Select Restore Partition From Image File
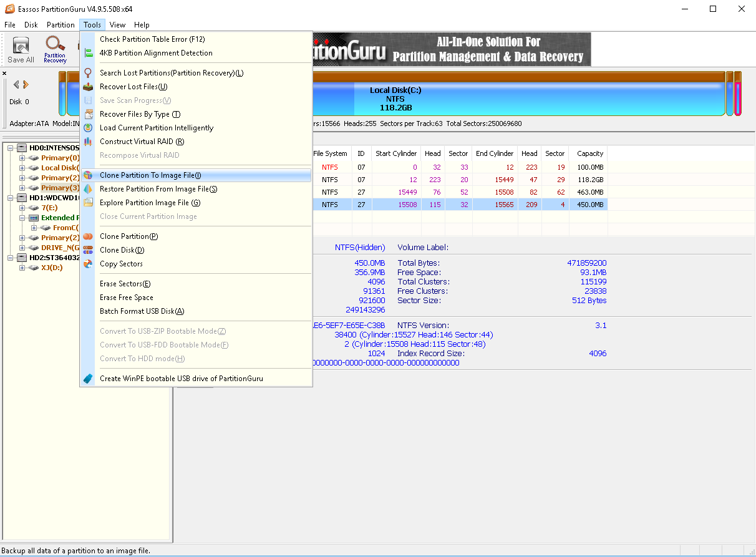756x557 pixels. click(x=196, y=189)
